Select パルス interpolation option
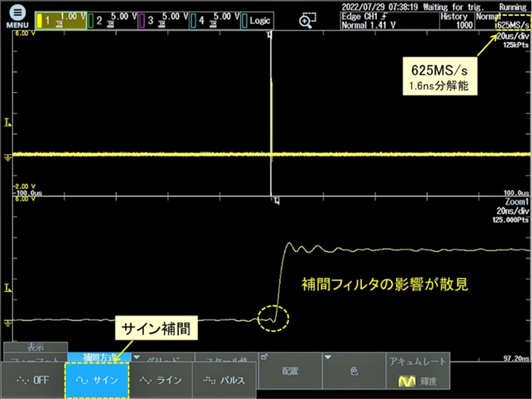532x399 pixels. tap(224, 380)
